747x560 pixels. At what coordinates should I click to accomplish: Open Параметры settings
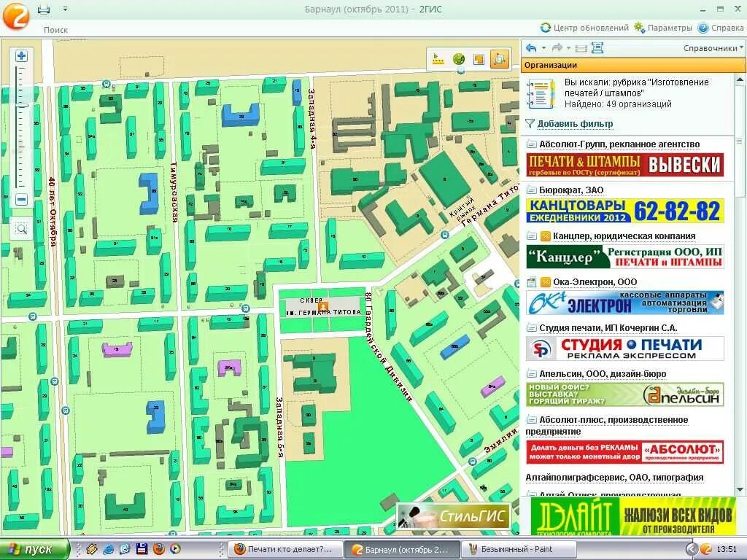tap(662, 28)
